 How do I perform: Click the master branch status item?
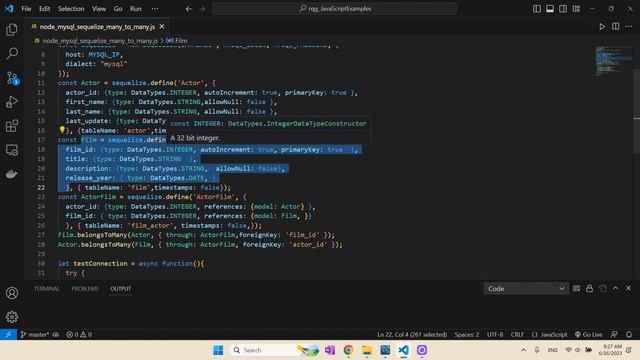tap(36, 334)
